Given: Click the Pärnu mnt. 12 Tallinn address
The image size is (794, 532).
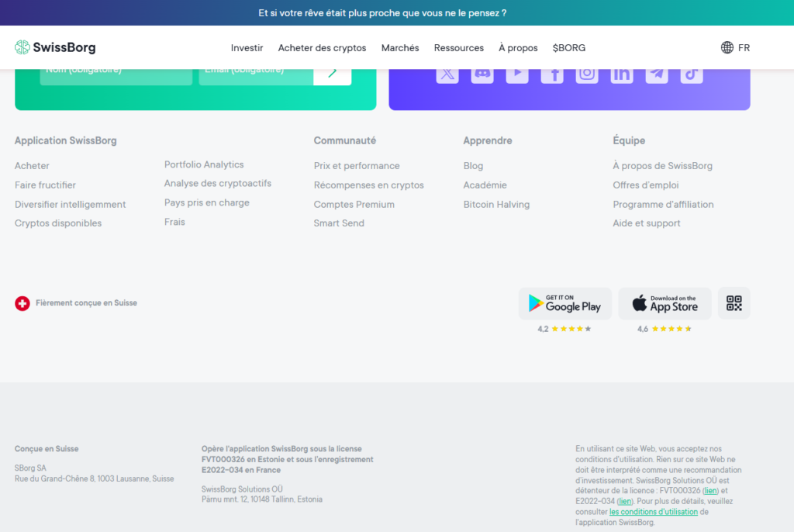Looking at the screenshot, I should (x=262, y=499).
